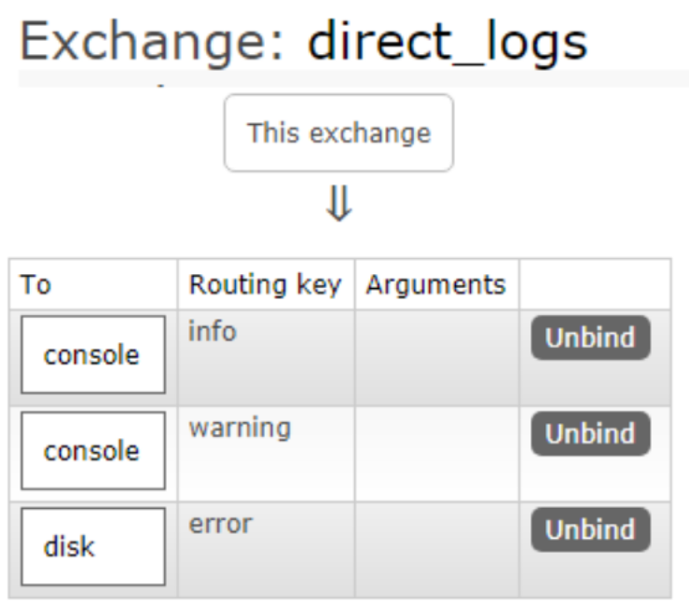
Task: Select the error routing key text
Action: [x=220, y=524]
